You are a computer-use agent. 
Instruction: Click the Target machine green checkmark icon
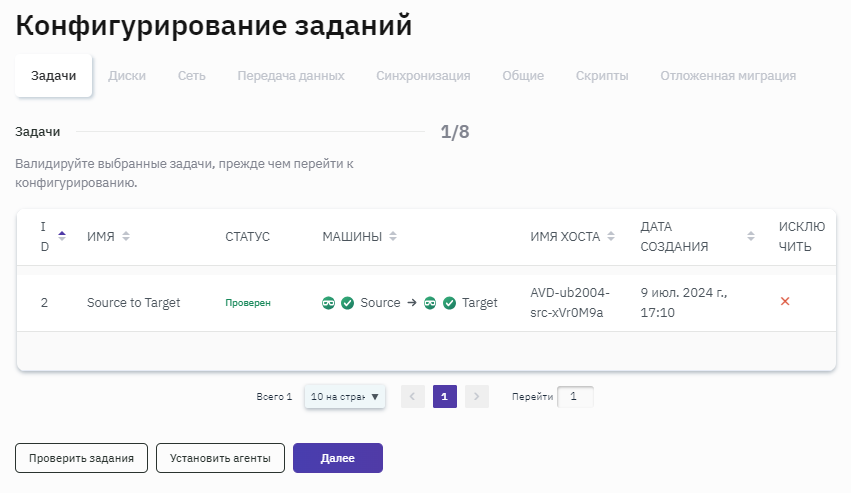click(x=449, y=303)
